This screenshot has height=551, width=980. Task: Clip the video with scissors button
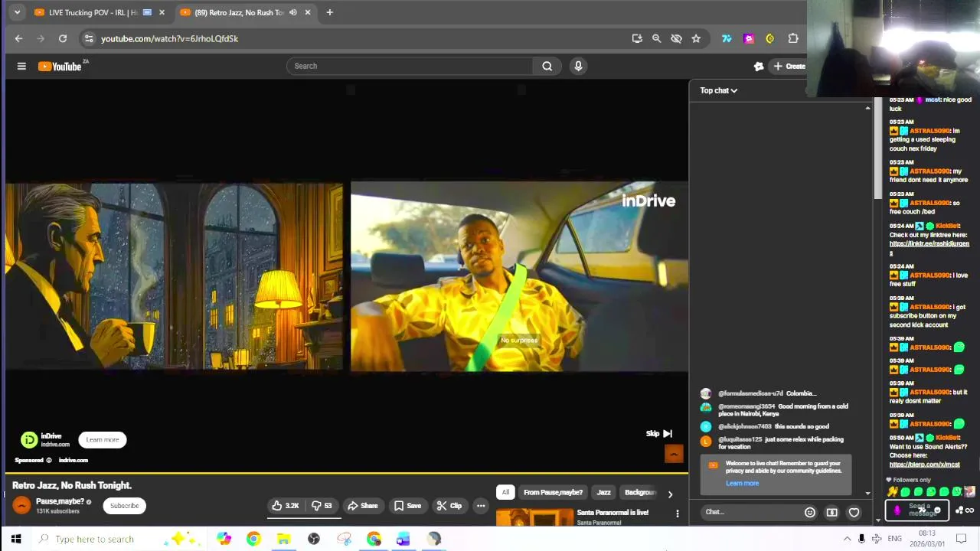pos(449,506)
